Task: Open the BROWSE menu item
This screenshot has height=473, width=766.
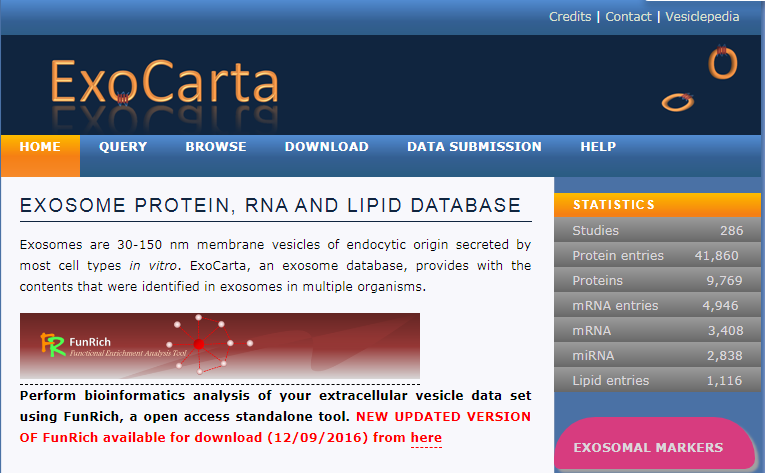Action: click(x=215, y=147)
